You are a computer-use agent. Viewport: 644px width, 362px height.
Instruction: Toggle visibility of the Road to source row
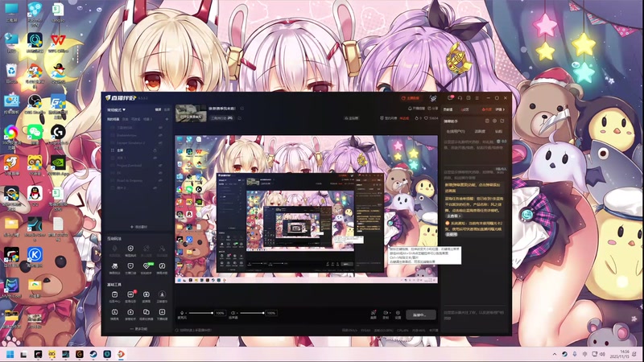coord(160,180)
